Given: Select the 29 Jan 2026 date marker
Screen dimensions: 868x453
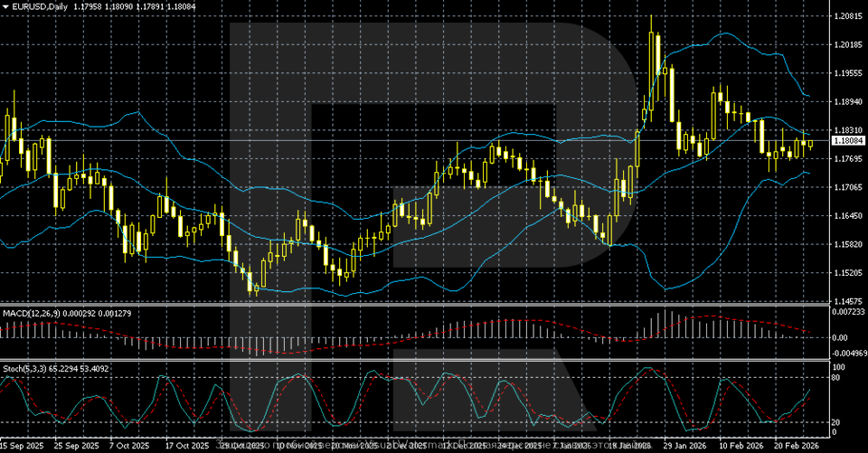Looking at the screenshot, I should (684, 446).
